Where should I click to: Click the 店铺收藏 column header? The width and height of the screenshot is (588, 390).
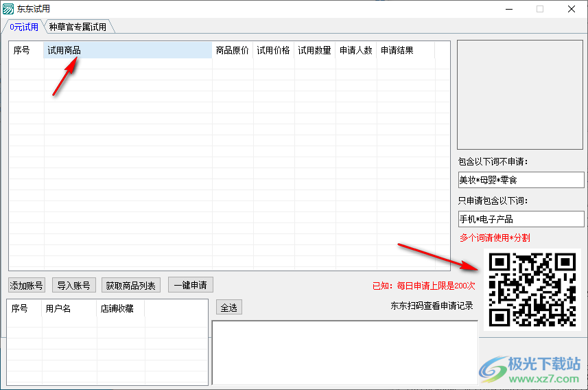[121, 308]
